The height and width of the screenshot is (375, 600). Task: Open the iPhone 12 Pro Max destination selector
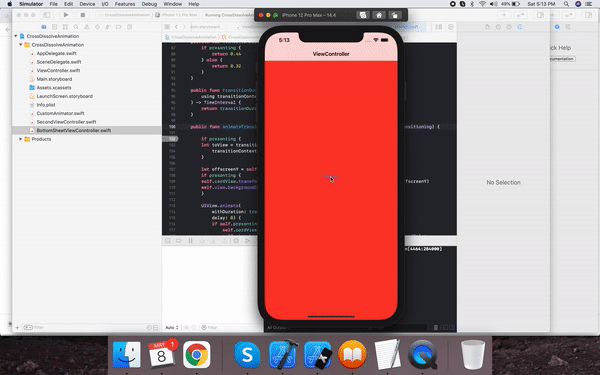pos(177,15)
